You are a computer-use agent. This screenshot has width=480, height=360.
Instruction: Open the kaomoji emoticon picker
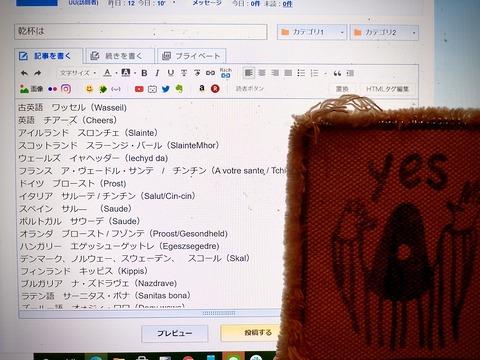116,89
